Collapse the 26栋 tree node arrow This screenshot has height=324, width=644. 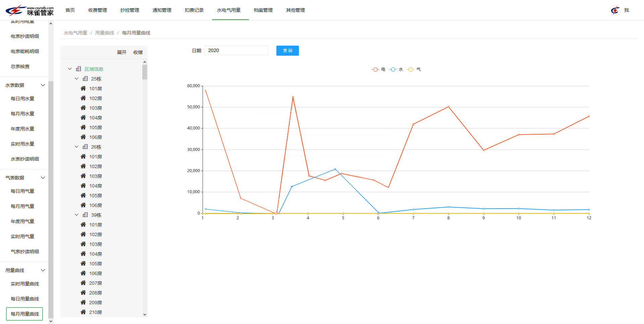[76, 147]
